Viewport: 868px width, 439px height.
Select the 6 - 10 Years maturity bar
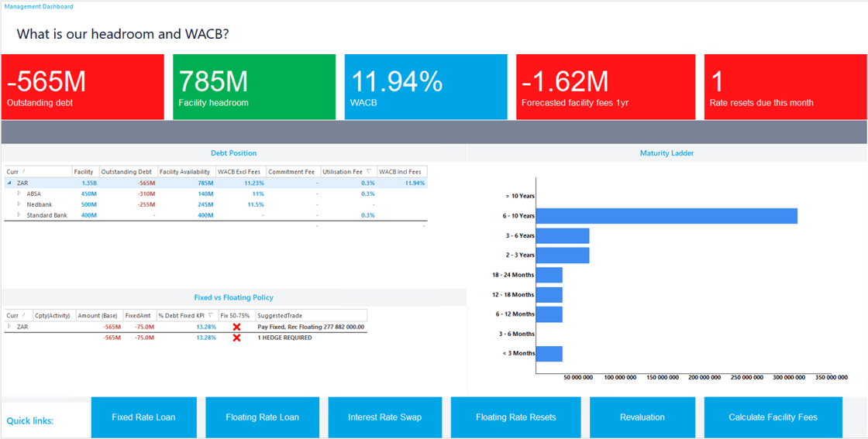(666, 216)
